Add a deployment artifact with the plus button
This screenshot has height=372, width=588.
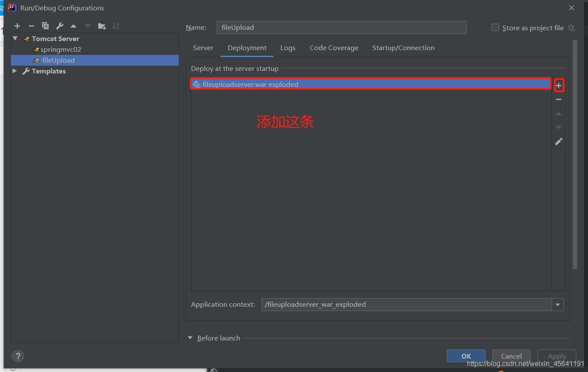(559, 86)
